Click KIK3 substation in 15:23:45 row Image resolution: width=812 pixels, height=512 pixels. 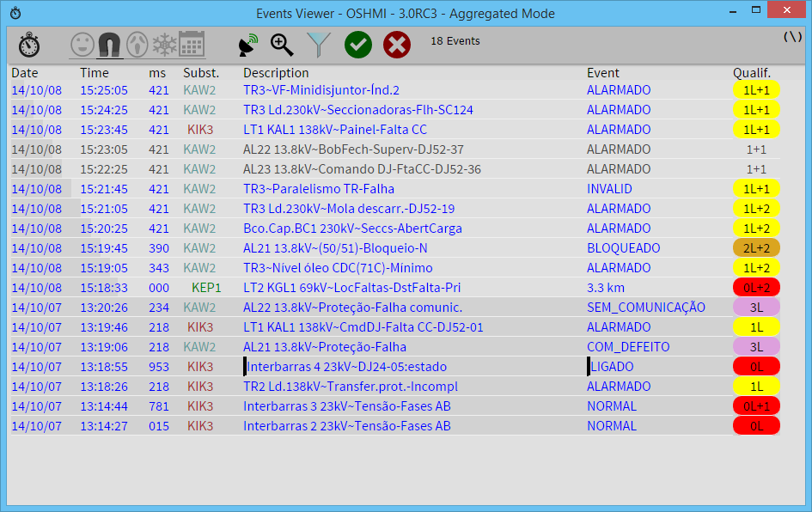click(x=200, y=130)
